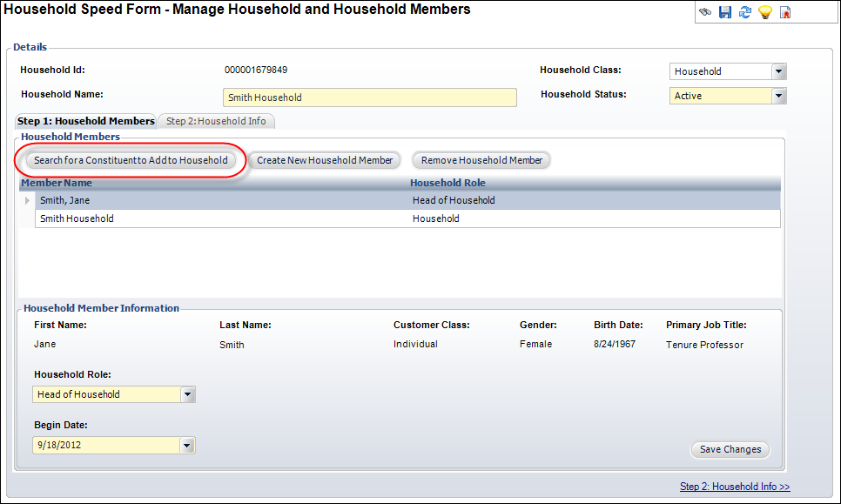Open the Household Role dropdown arrow
Screen dimensions: 841x504
pyautogui.click(x=187, y=394)
